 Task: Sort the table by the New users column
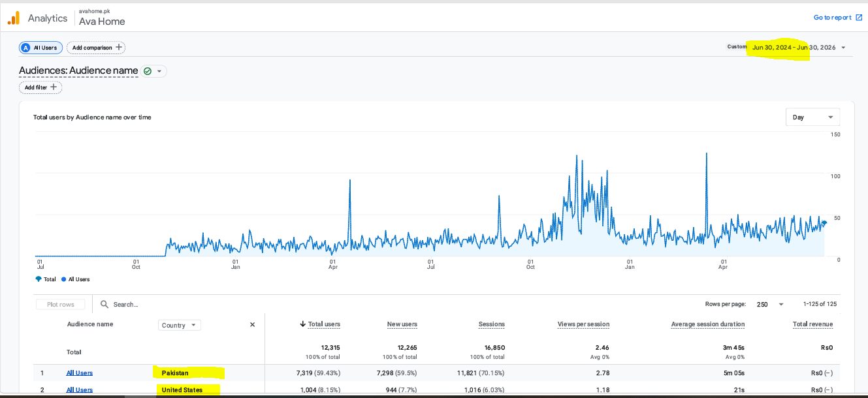click(402, 324)
